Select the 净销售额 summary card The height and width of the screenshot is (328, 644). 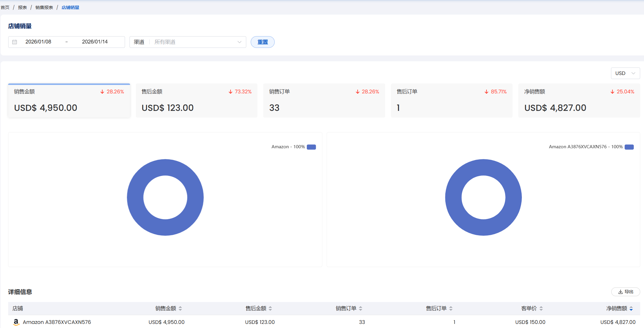579,101
